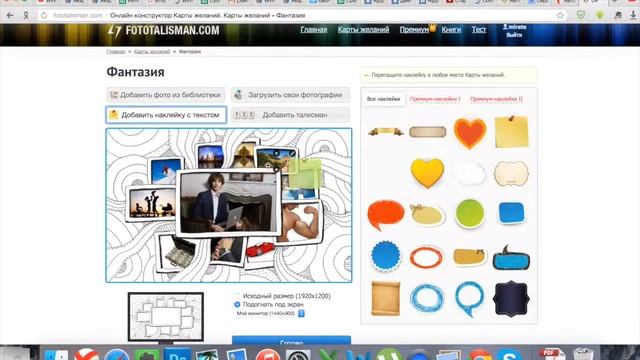Choose the blue scalloped badge sticker

385,256
